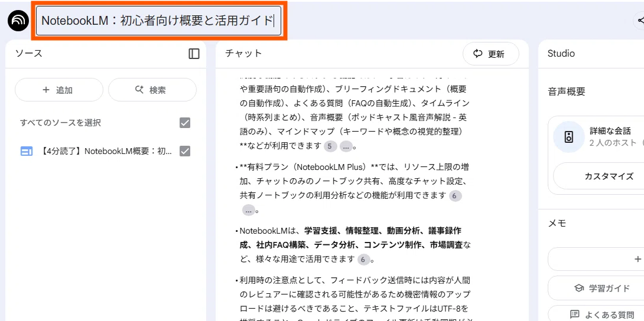The image size is (644, 321).
Task: Click the 音声概要 section label
Action: (567, 92)
